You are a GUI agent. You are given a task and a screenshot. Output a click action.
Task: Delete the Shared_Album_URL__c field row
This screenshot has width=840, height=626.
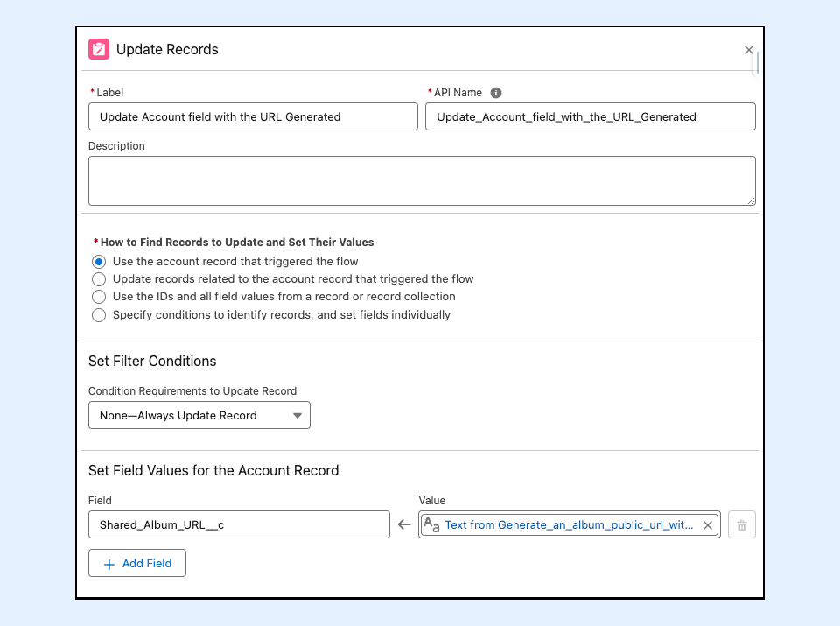(x=741, y=525)
